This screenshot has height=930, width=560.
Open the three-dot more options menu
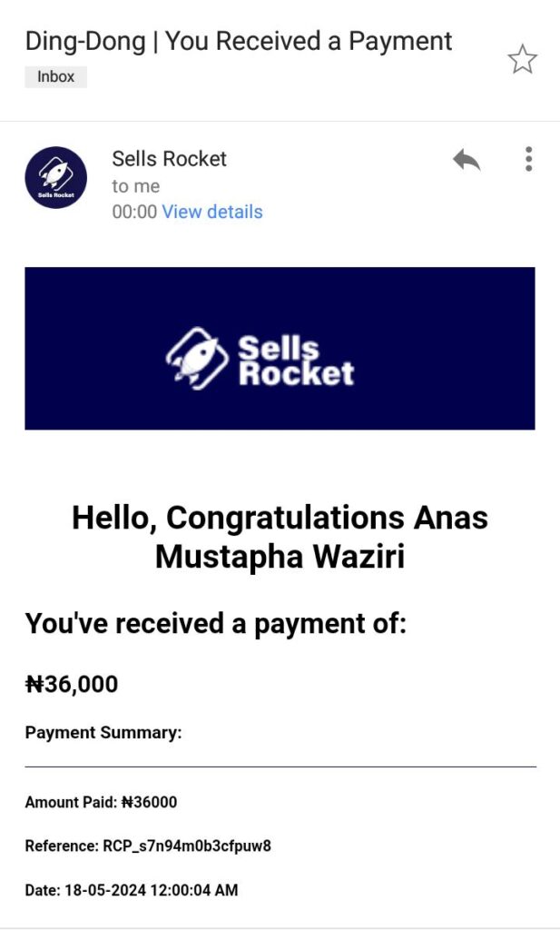tap(528, 159)
